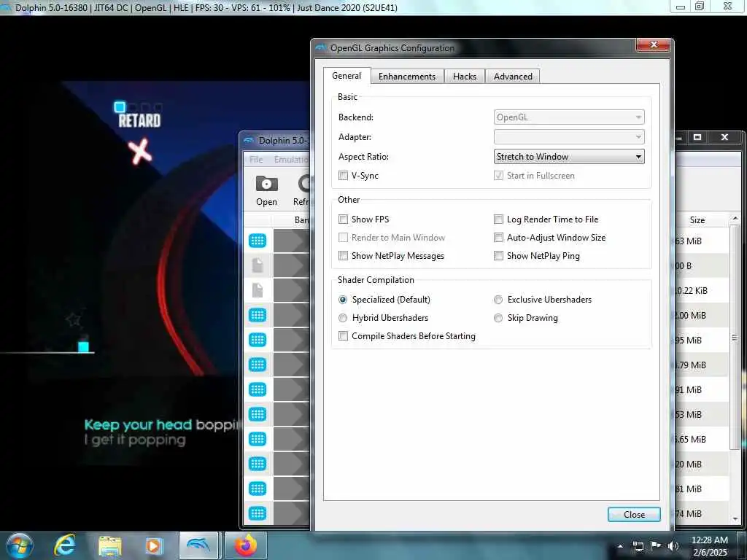
Task: Click Wii platform icon in 20 MiB row
Action: [258, 464]
